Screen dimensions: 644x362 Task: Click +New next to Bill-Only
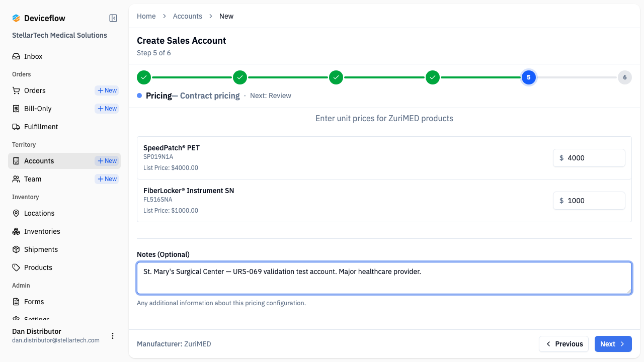coord(107,109)
